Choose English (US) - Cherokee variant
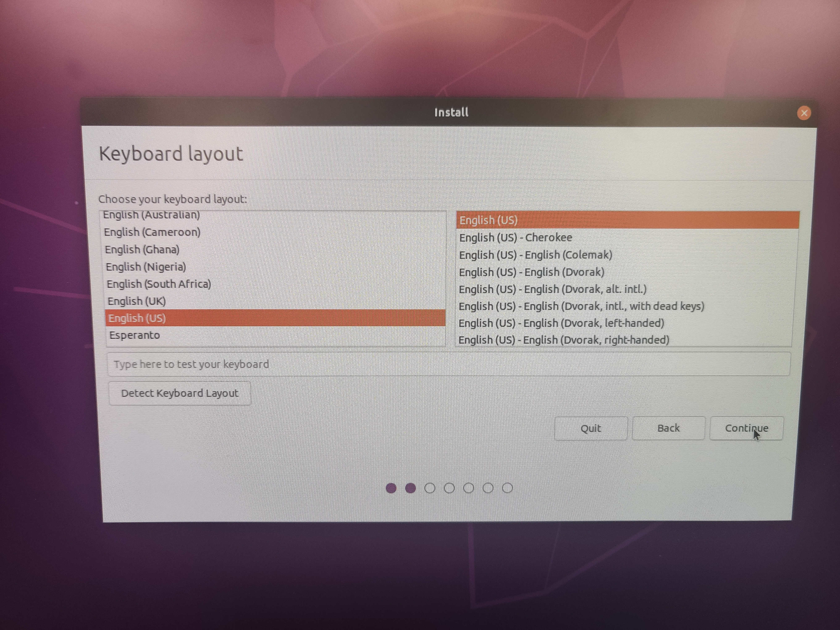The width and height of the screenshot is (840, 630). 627,238
